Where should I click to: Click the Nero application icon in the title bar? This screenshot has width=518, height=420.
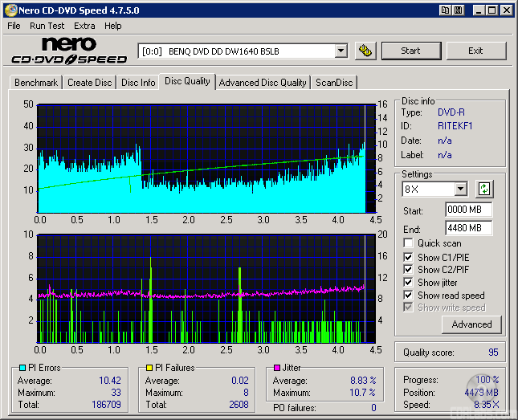click(x=10, y=10)
